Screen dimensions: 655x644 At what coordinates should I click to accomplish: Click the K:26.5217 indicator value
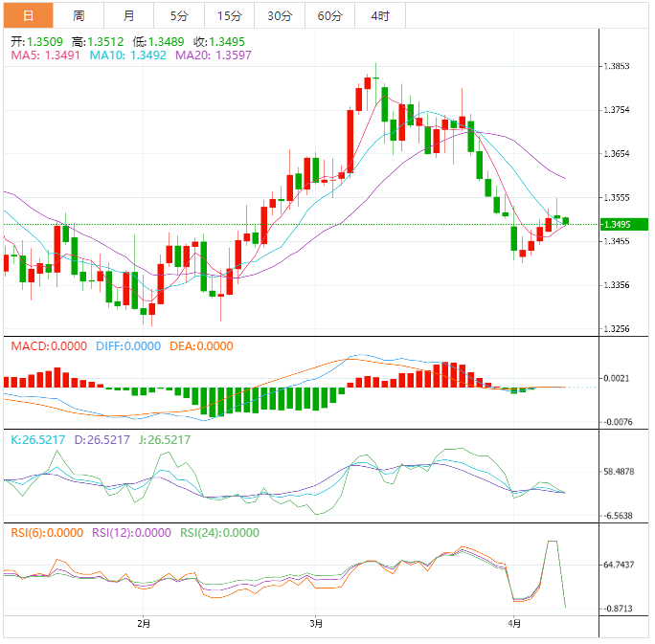click(38, 439)
